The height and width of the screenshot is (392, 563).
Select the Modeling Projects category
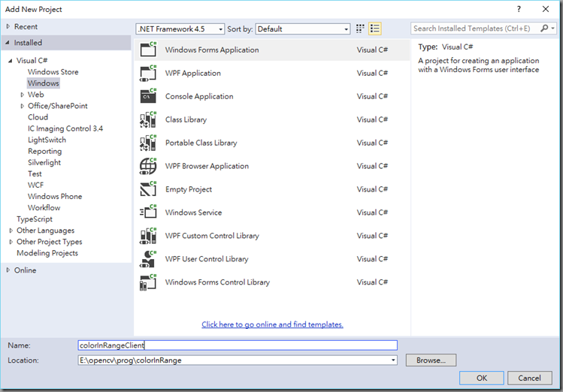point(47,253)
